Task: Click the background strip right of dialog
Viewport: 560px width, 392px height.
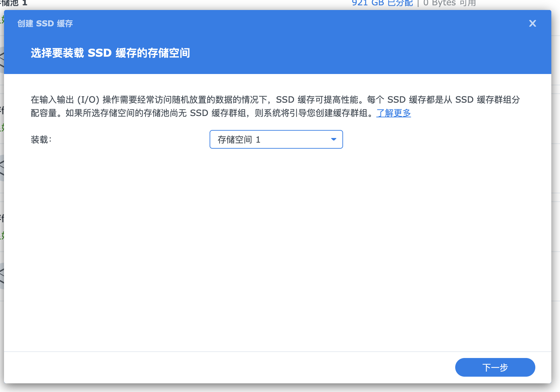Action: (x=556, y=200)
